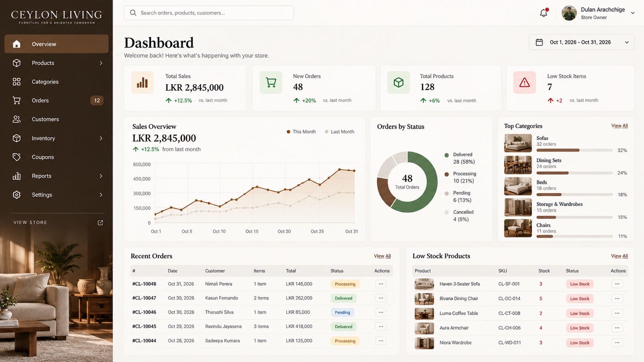Screen dimensions: 644x362
Task: Open the Oct 2026 date range dropdown
Action: 582,42
